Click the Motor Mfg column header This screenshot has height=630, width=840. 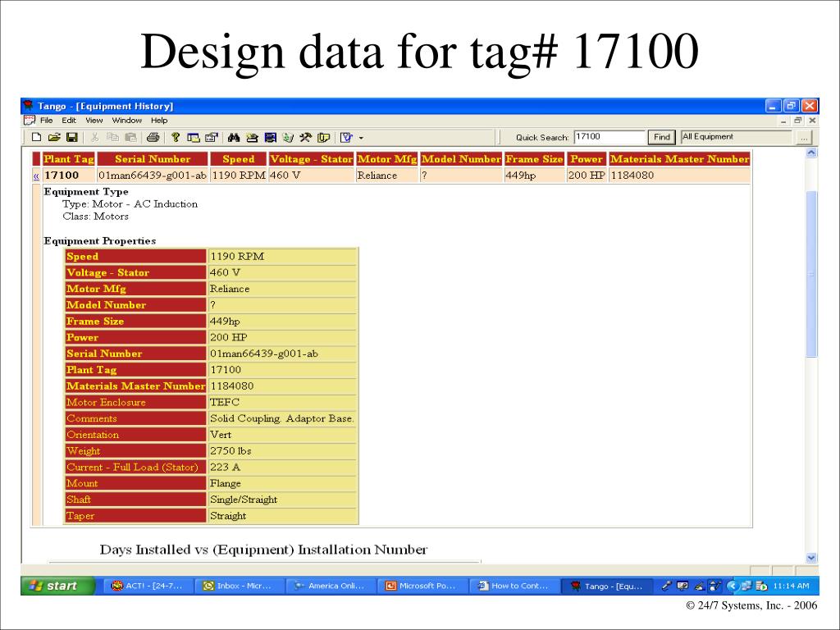(387, 158)
